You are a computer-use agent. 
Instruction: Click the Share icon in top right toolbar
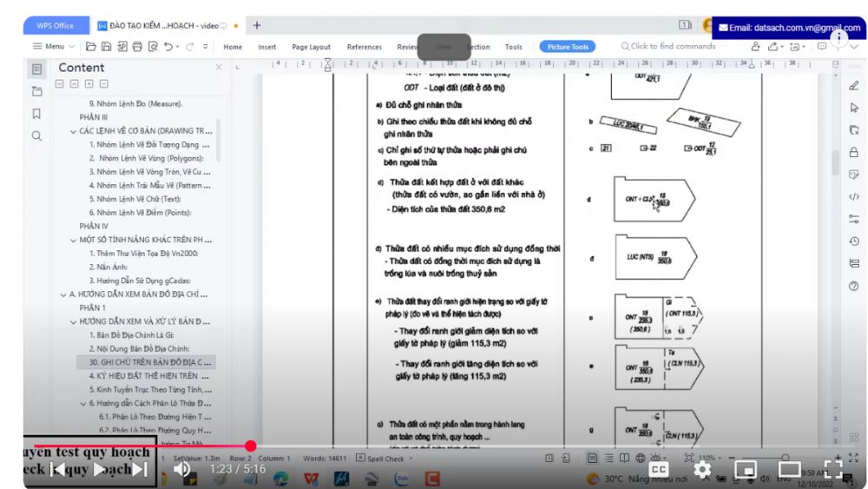click(773, 47)
